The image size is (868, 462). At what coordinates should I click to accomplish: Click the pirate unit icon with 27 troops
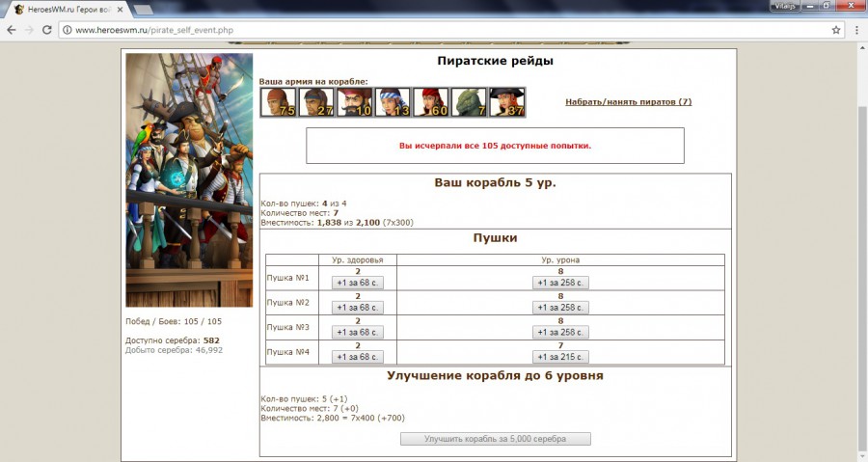(316, 102)
